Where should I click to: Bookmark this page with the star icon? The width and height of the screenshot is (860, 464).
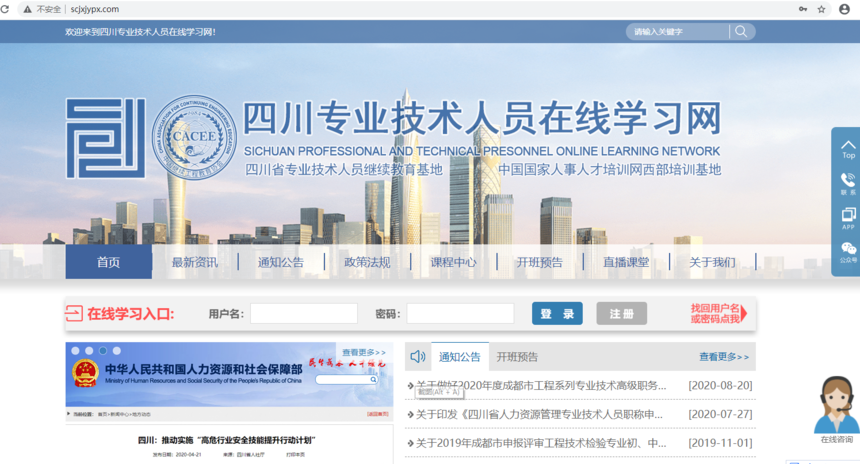point(822,9)
